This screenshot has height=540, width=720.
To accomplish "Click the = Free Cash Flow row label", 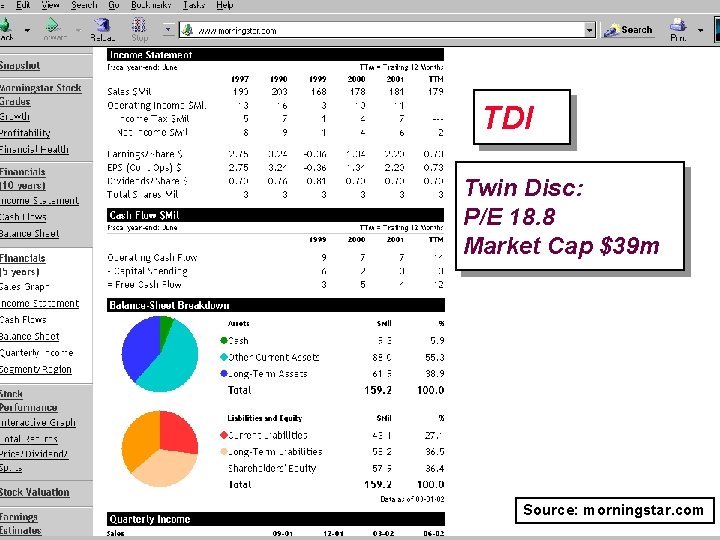I will click(x=144, y=284).
